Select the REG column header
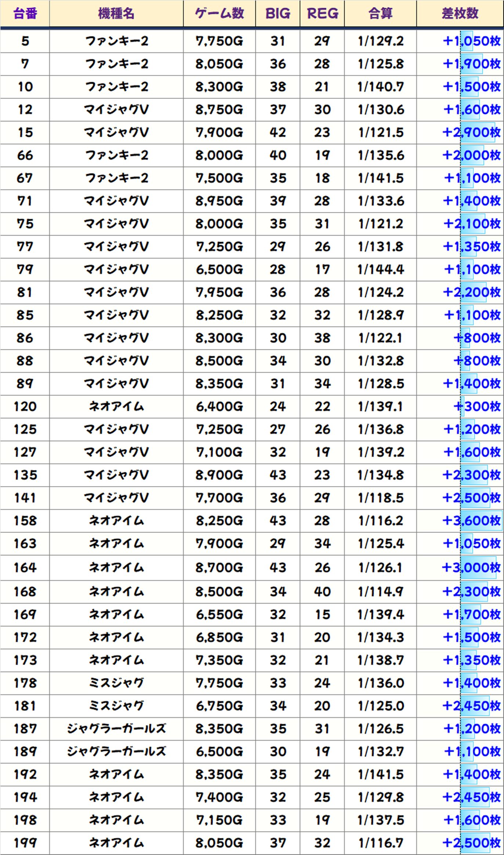 click(x=322, y=14)
